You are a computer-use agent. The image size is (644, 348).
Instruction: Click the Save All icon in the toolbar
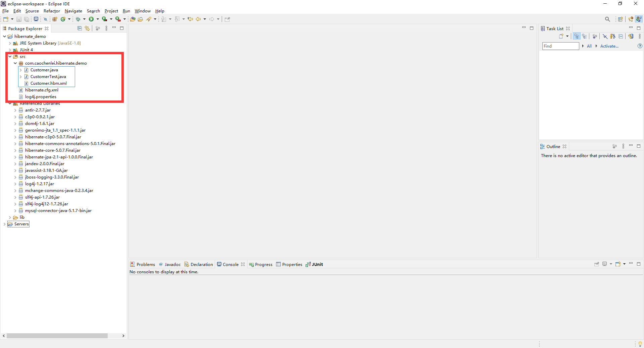pyautogui.click(x=26, y=19)
